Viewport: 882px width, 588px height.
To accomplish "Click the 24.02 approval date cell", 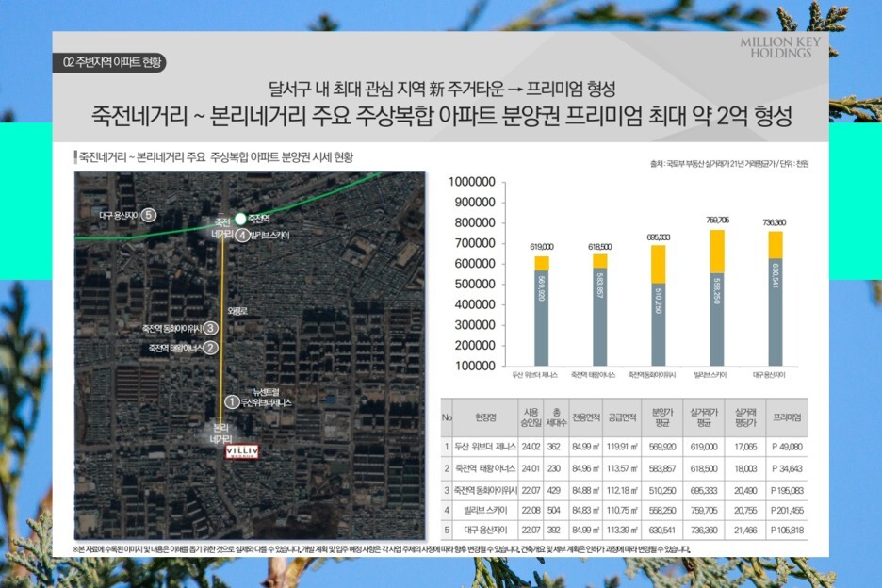I will [531, 447].
